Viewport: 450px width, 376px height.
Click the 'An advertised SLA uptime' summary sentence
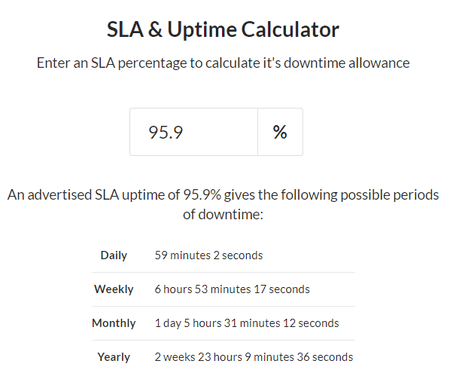pos(223,204)
